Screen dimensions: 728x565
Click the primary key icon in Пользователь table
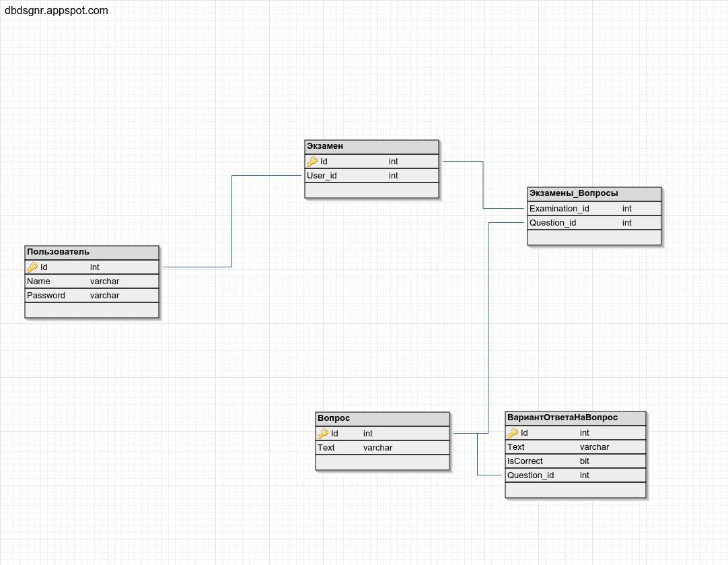32,267
